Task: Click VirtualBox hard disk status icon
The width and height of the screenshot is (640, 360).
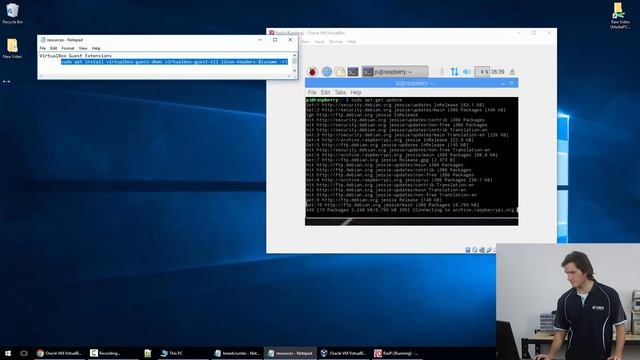Action: [468, 250]
